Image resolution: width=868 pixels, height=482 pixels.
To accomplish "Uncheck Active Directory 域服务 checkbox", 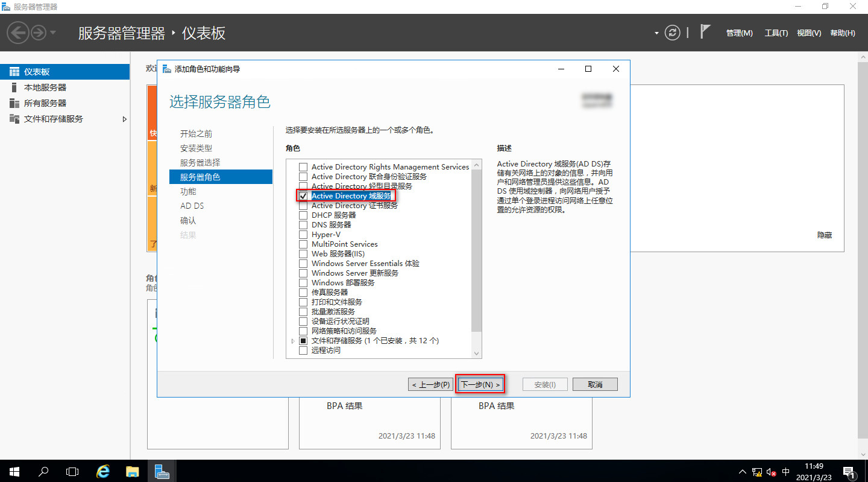I will pos(303,196).
